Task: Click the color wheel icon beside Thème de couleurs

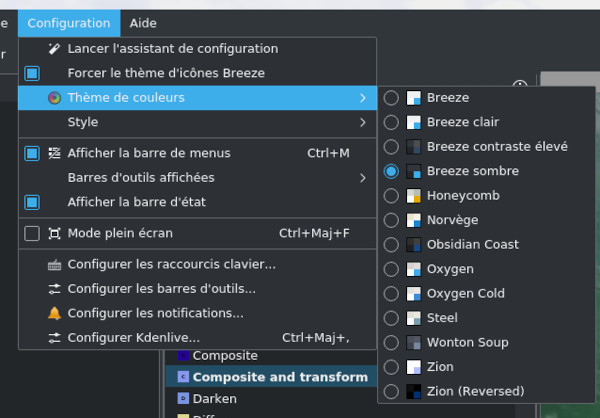Action: tap(54, 98)
